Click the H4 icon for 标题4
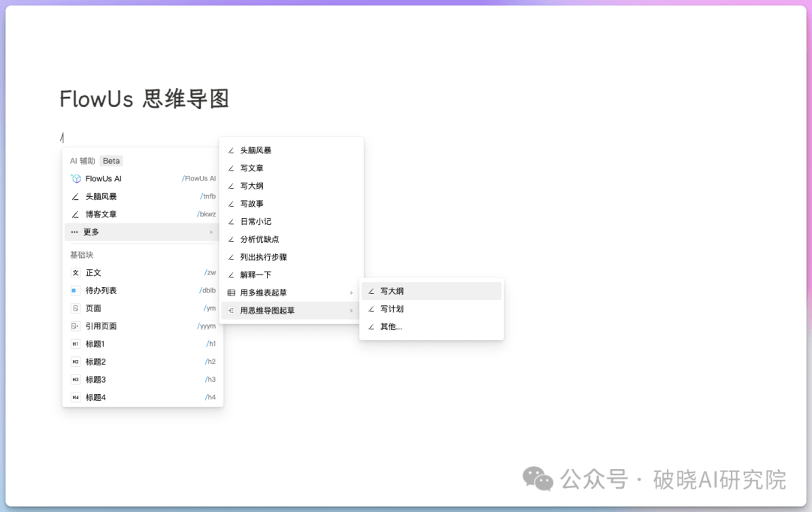The height and width of the screenshot is (512, 812). point(76,398)
